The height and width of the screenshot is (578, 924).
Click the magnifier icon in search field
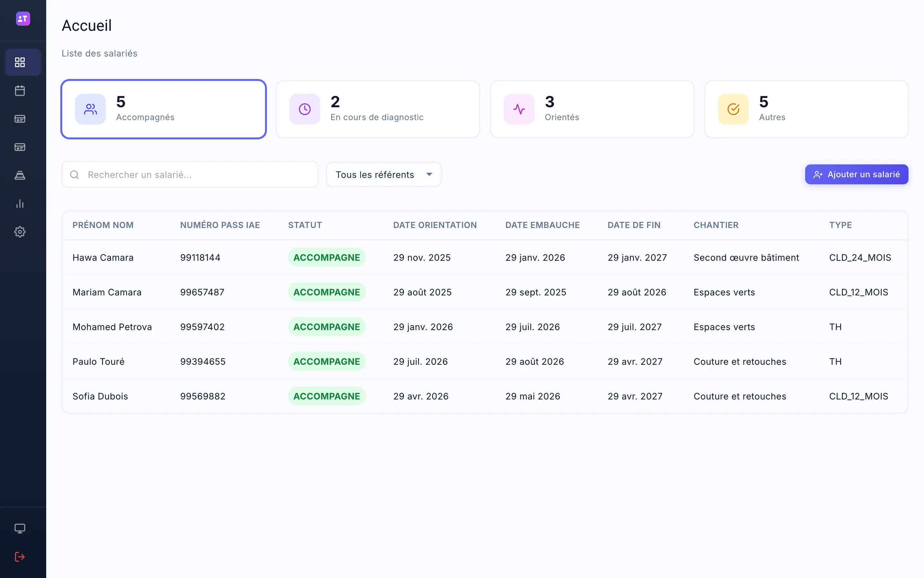pos(74,175)
